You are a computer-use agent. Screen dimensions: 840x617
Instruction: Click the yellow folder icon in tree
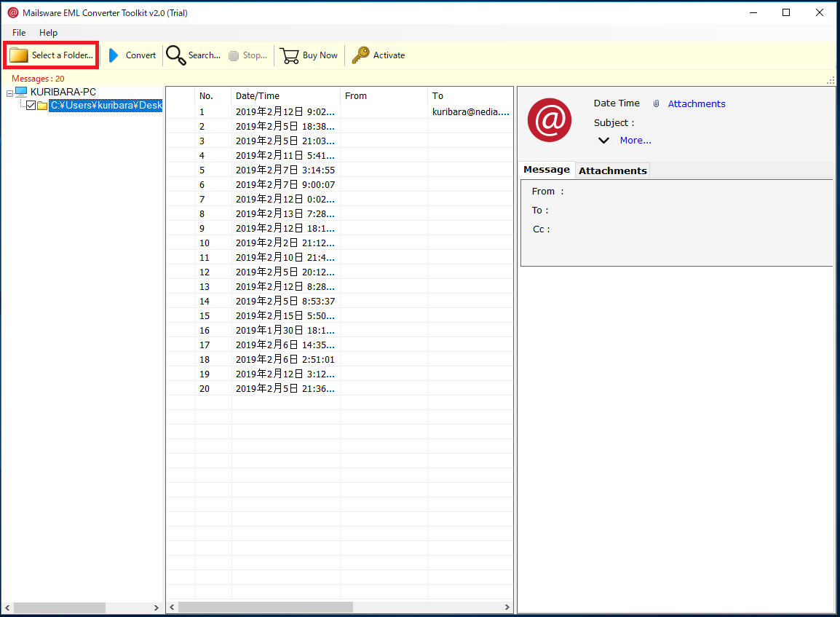point(42,106)
